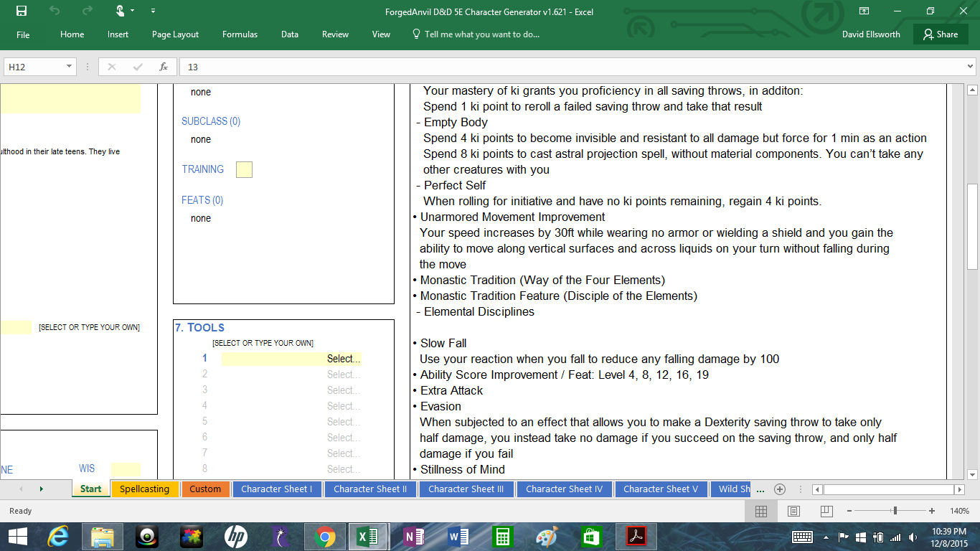
Task: Select Tools row 2 Select... cell
Action: click(x=291, y=375)
